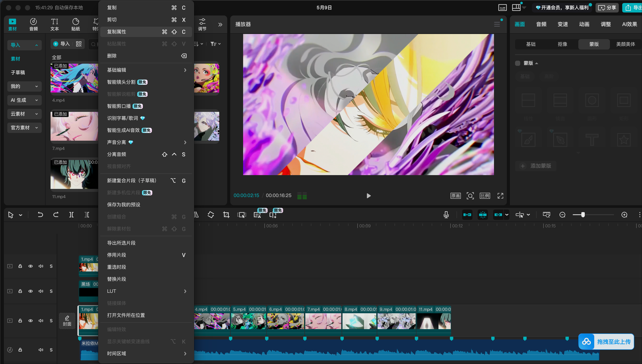Adjust the timeline zoom slider handle
Image resolution: width=642 pixels, height=364 pixels.
(583, 215)
